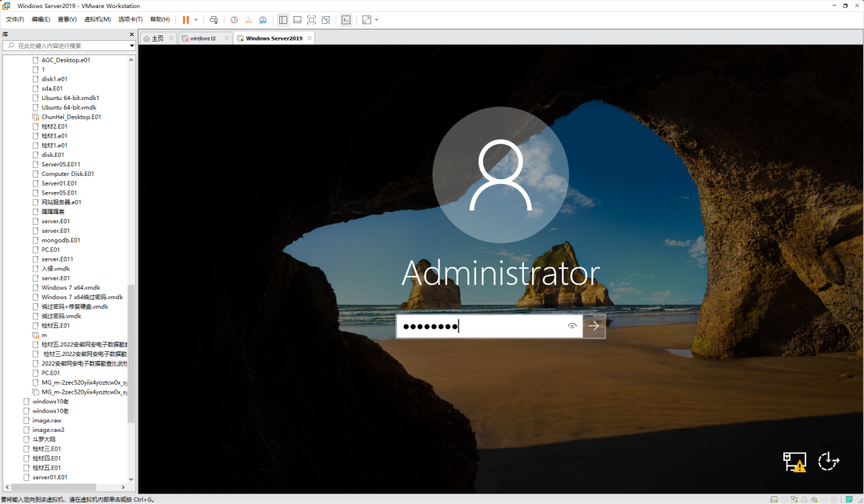Open the stretch display dropdown arrow
The image size is (864, 504).
pos(377,20)
